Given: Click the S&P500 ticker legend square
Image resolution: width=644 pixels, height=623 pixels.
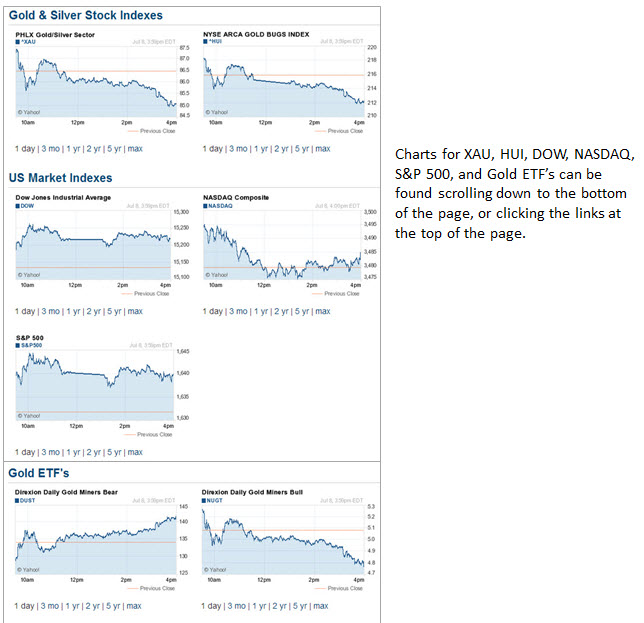Looking at the screenshot, I should coord(17,345).
